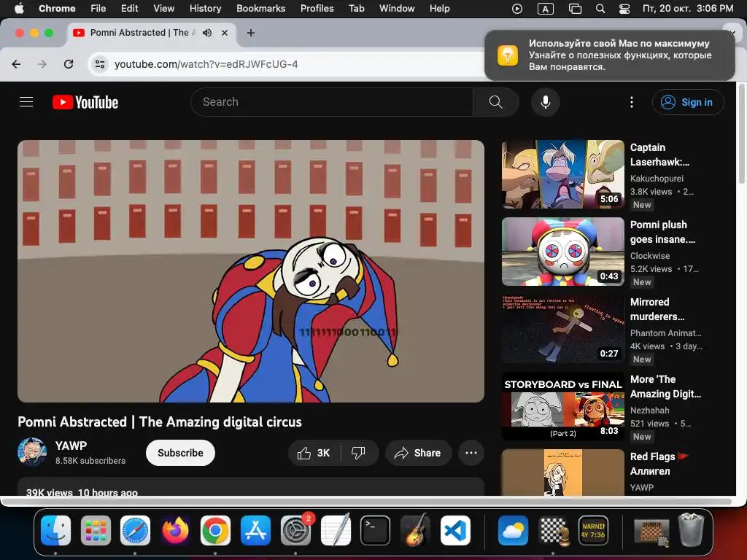Open the Bookmarks menu
Screen dimensions: 747x560
pos(260,9)
